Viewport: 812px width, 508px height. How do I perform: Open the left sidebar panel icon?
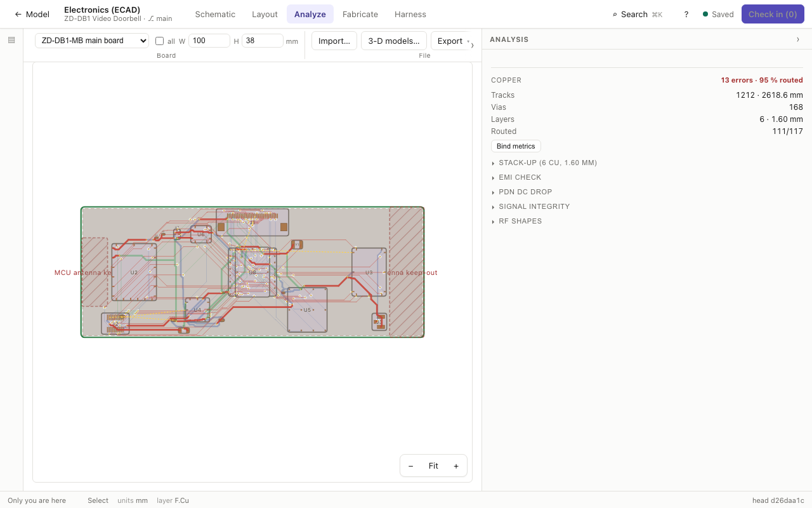pos(11,40)
